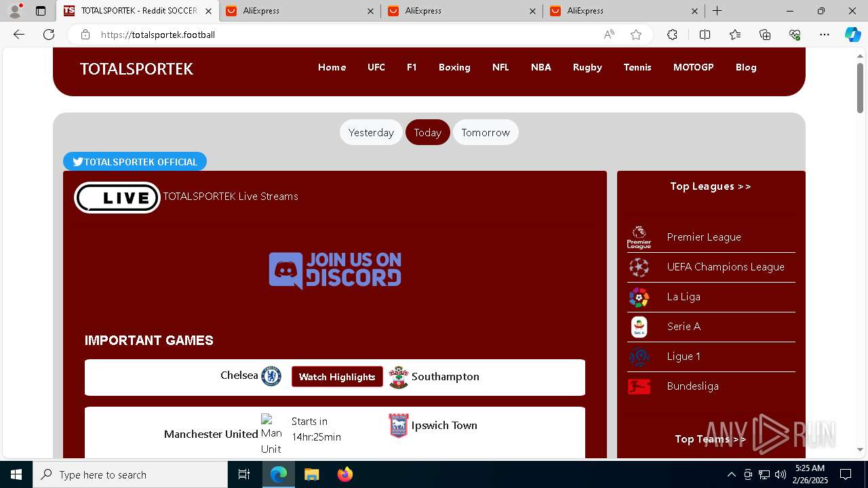Open F1 in site navigation

412,67
